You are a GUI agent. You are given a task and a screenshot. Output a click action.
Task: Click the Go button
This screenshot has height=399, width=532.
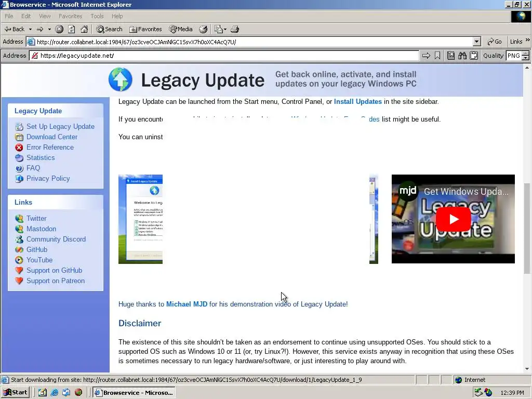[x=495, y=42]
